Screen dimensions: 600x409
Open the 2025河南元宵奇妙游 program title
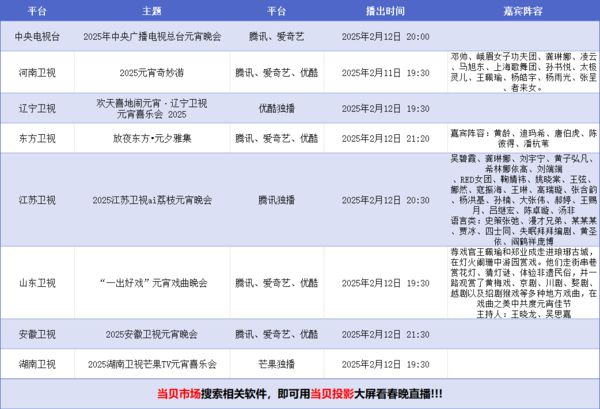(x=152, y=73)
